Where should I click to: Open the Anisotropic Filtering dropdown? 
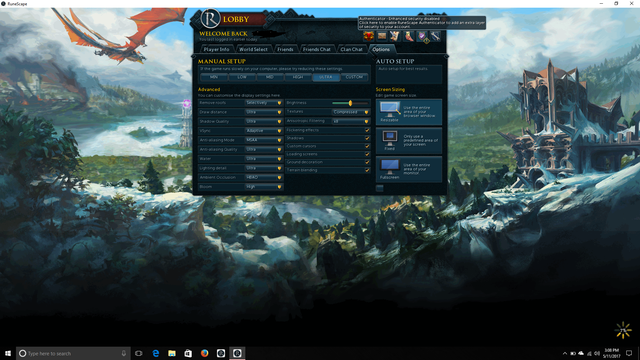(x=351, y=121)
